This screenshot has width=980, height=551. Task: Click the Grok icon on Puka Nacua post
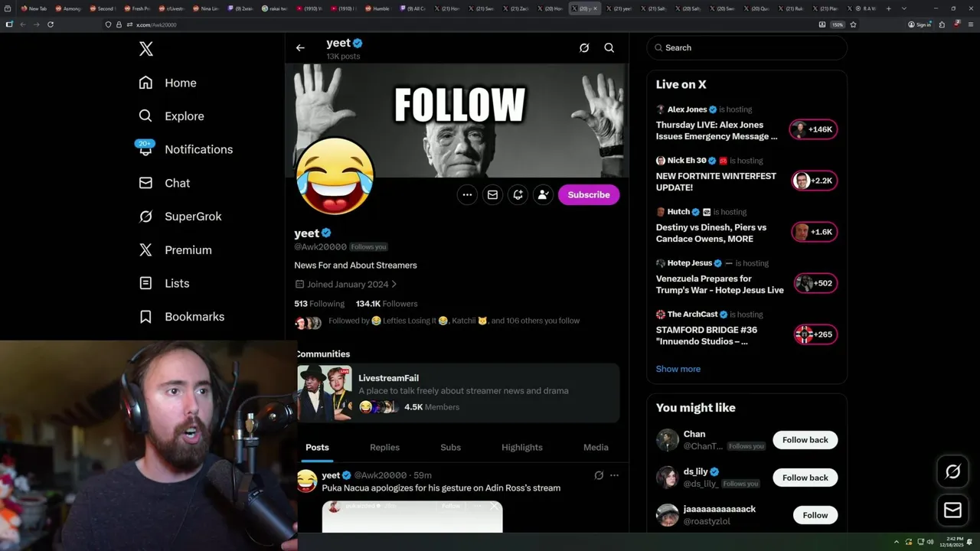pyautogui.click(x=599, y=475)
